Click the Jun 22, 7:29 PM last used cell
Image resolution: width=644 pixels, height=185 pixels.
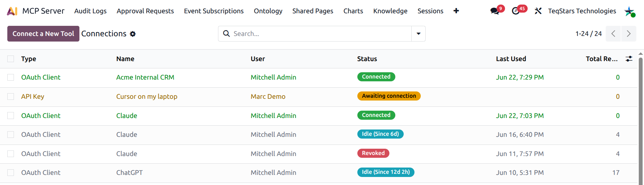520,77
